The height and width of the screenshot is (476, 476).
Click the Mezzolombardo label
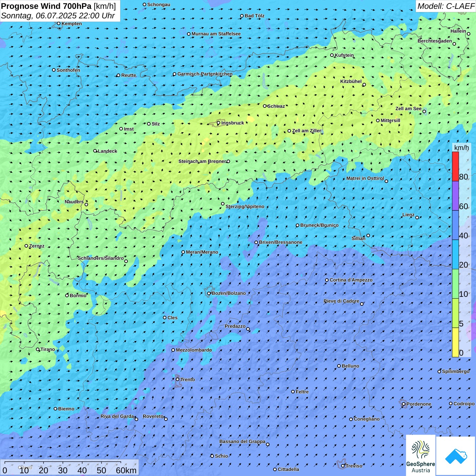click(x=194, y=350)
